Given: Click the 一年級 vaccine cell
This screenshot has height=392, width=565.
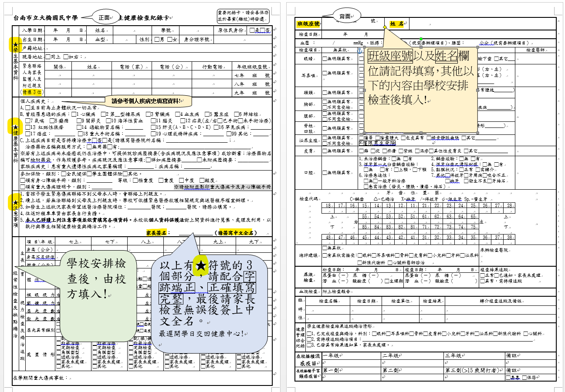Looking at the screenshot, I should (x=351, y=356).
